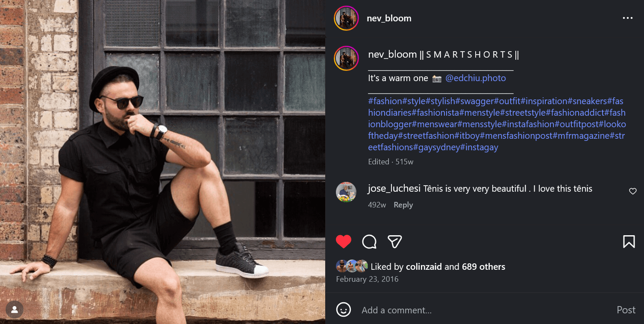Unlike the post with red heart
Viewport: 644px width, 324px height.
pyautogui.click(x=344, y=242)
